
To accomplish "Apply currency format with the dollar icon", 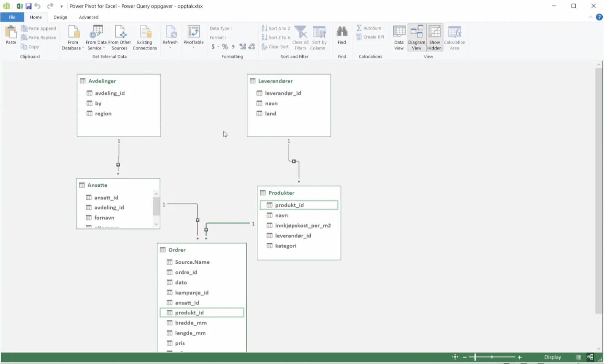I will coord(213,47).
